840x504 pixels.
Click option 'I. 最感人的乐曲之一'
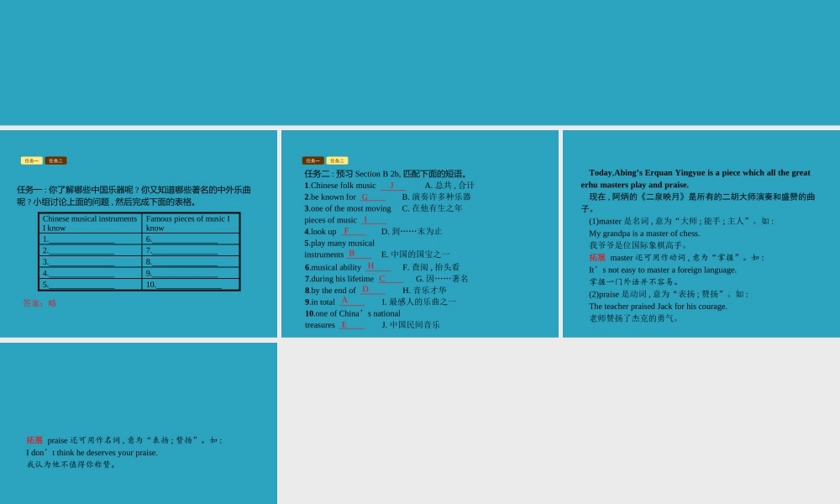point(419,302)
